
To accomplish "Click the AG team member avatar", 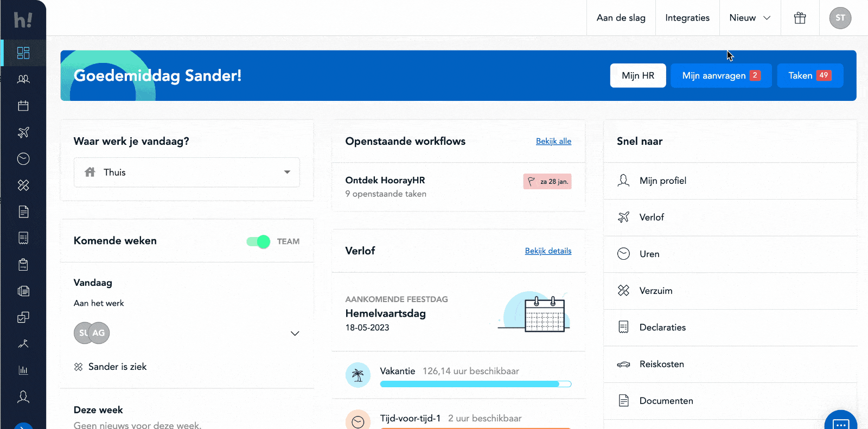I will tap(99, 333).
